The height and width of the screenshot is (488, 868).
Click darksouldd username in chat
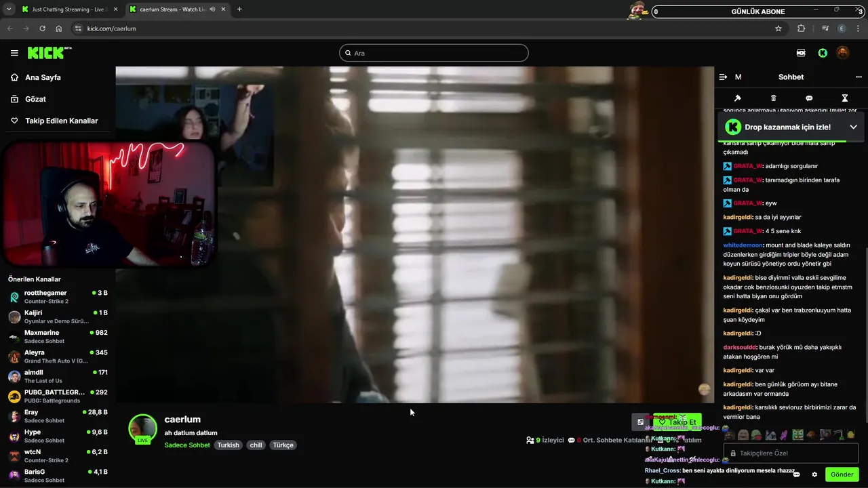740,347
